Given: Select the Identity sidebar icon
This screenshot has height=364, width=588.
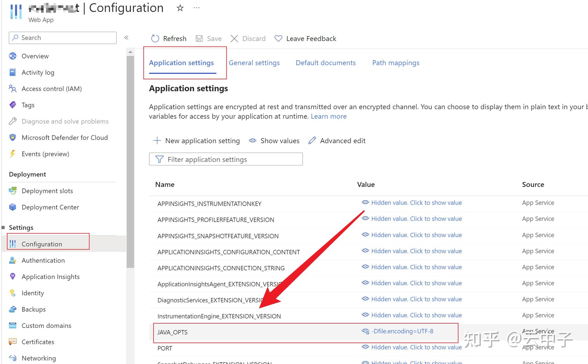Looking at the screenshot, I should (x=13, y=293).
